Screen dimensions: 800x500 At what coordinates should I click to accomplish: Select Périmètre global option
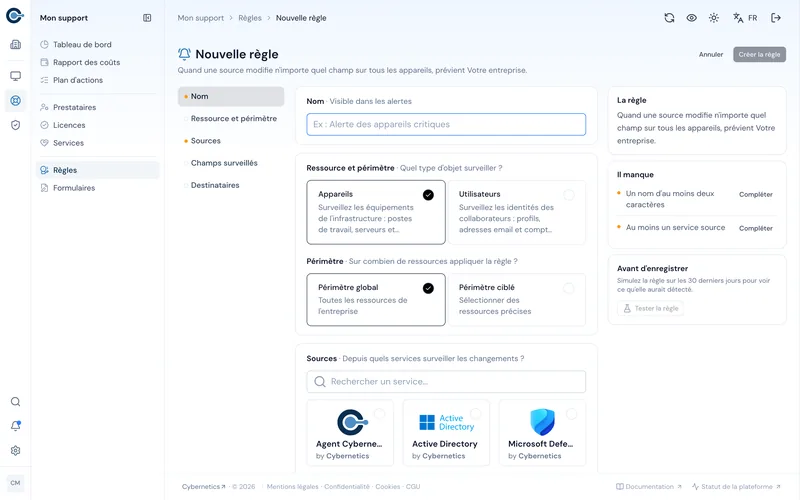click(x=376, y=299)
